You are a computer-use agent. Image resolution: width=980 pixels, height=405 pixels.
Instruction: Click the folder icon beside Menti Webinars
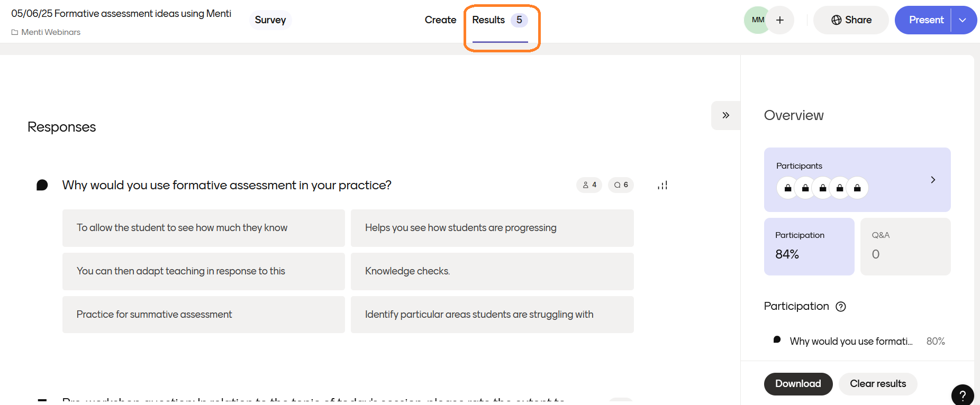click(14, 32)
